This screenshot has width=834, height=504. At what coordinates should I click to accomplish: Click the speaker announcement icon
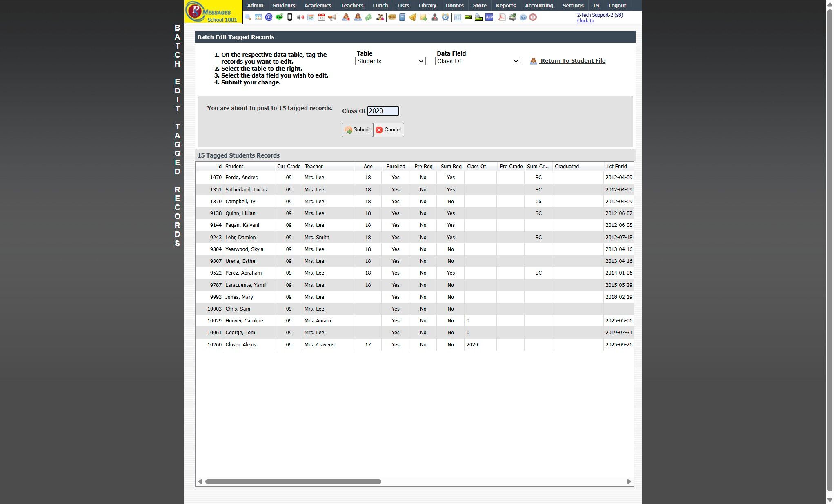tap(300, 18)
